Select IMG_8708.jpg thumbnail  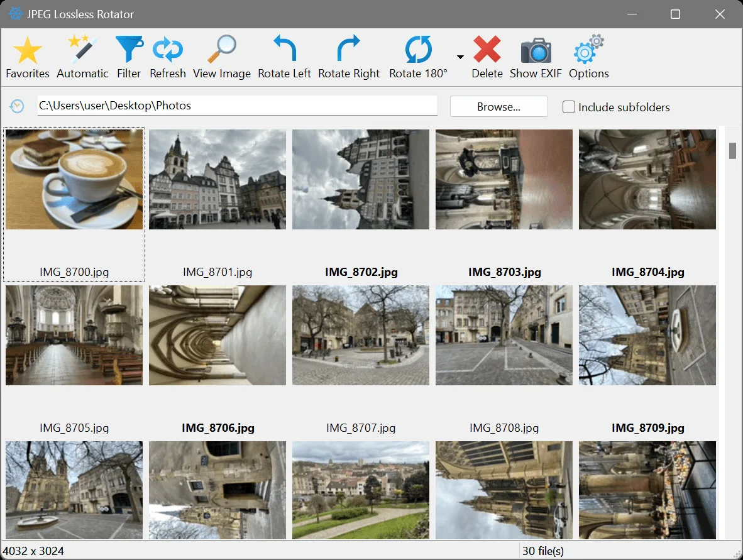504,335
